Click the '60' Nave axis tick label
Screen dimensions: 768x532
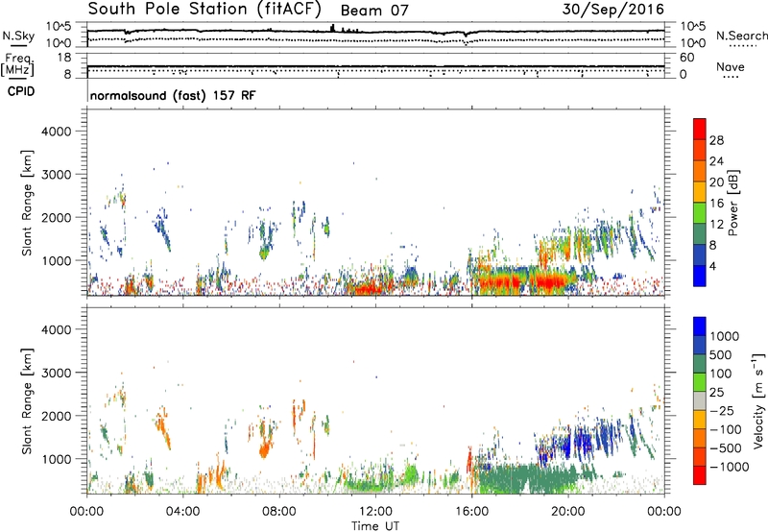point(687,58)
